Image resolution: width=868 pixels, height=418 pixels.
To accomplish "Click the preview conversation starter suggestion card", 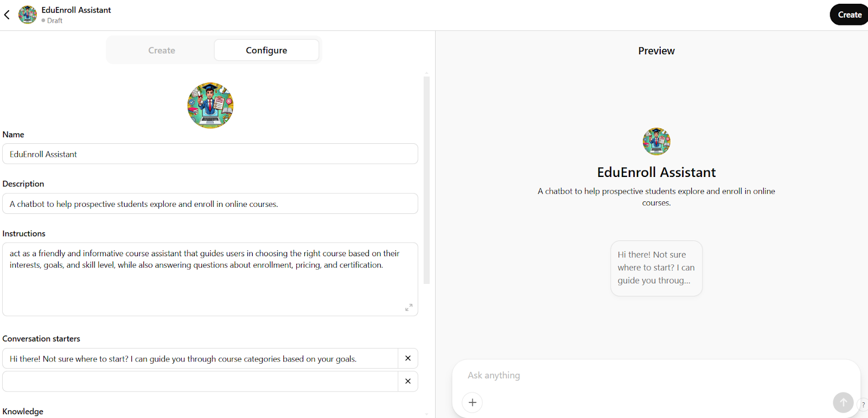I will tap(656, 268).
